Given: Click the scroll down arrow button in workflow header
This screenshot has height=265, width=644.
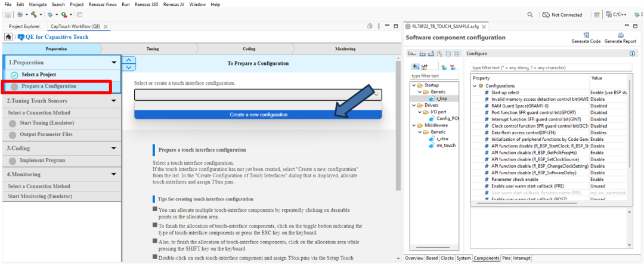Looking at the screenshot, I should (129, 67).
